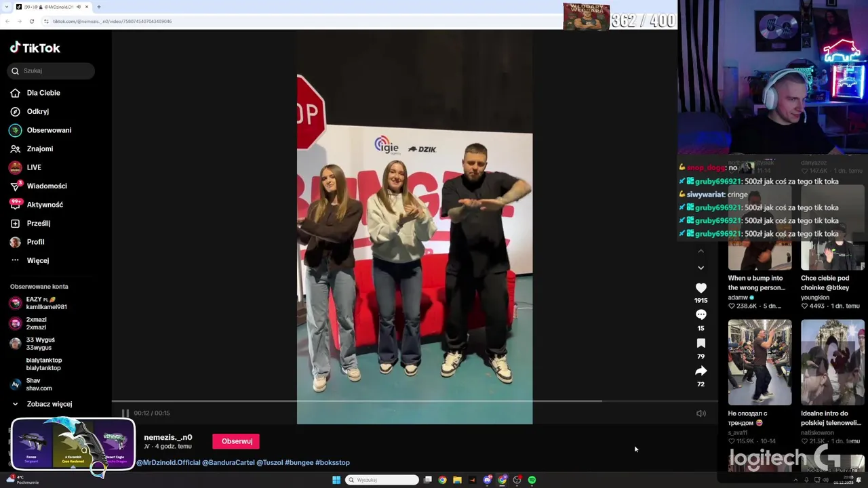The image size is (868, 488).
Task: Click the browser forward arrow
Action: coord(19,21)
